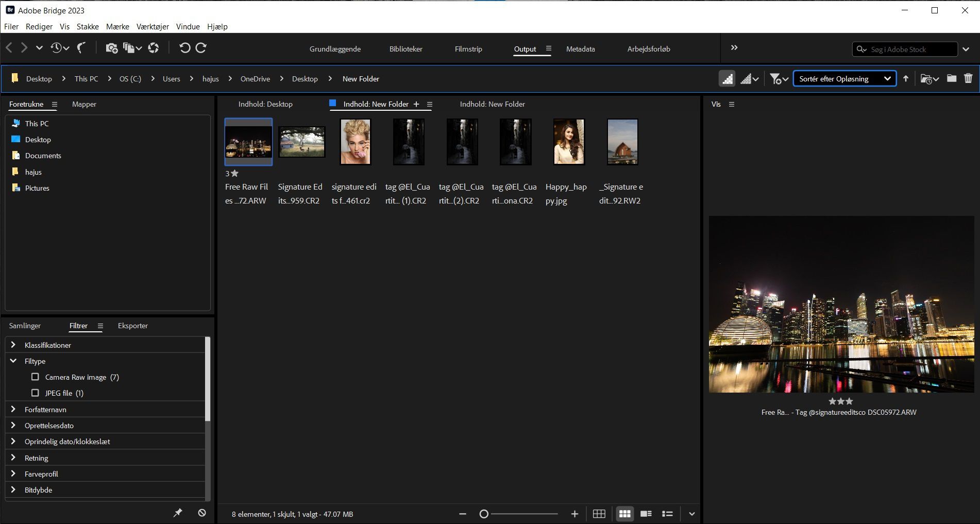Screen dimensions: 980x524
Task: Expand the Oprettelsesdato filter
Action: 13,426
